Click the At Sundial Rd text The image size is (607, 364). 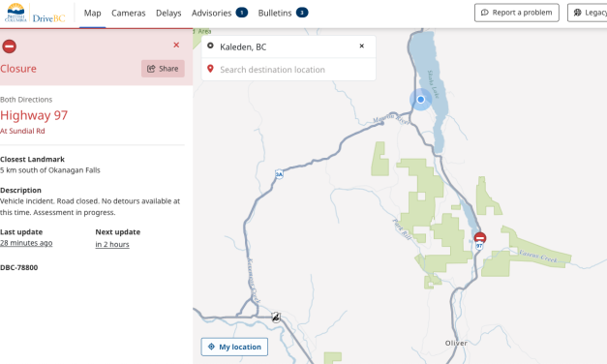coord(22,131)
